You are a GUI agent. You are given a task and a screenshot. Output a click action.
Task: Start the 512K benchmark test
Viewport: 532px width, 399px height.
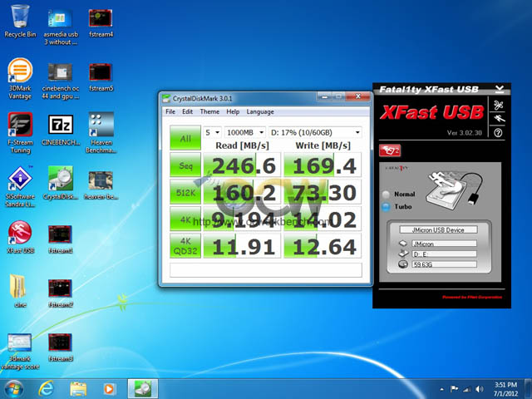[185, 192]
